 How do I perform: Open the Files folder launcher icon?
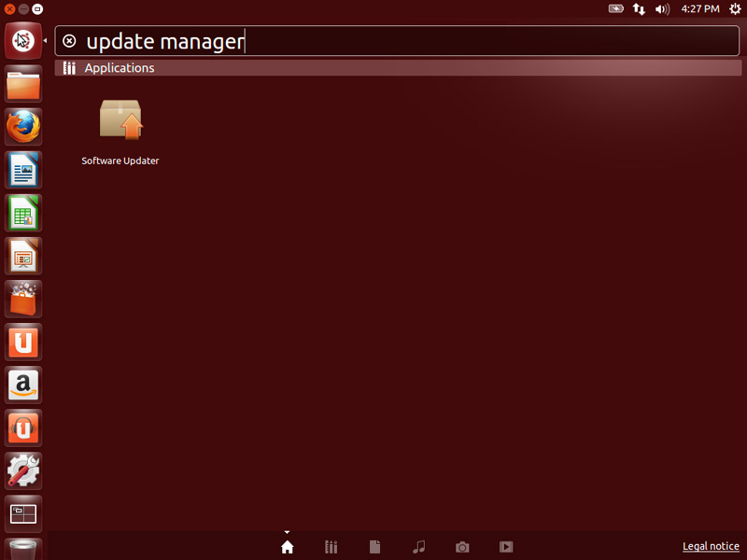pos(22,84)
